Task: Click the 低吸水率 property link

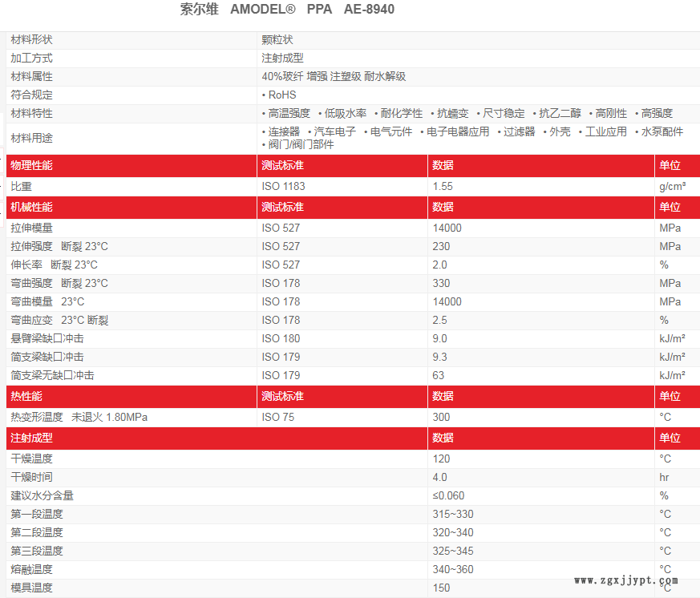Action: (x=346, y=114)
